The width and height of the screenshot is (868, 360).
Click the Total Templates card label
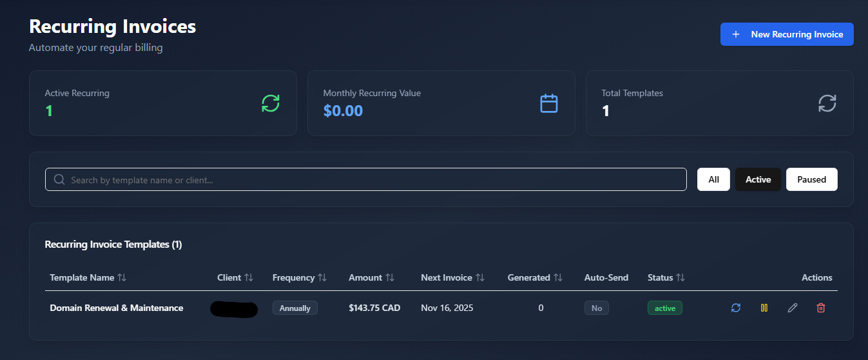632,93
